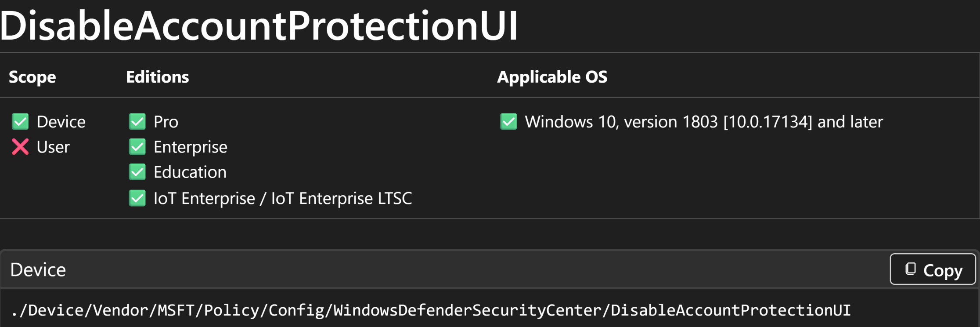Click the red X icon beside User
This screenshot has width=980, height=327.
20,147
